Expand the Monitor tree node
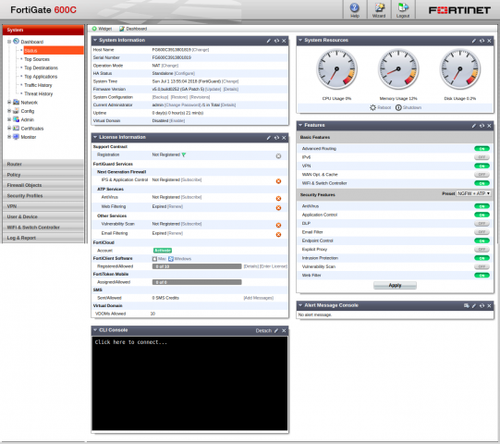The image size is (500, 444). (x=9, y=137)
